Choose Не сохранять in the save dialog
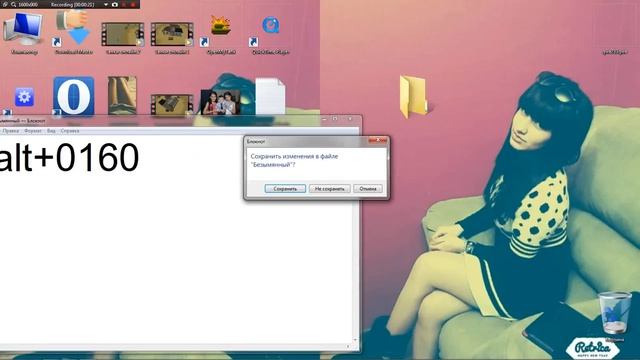Viewport: 640px width, 360px height. pos(329,189)
